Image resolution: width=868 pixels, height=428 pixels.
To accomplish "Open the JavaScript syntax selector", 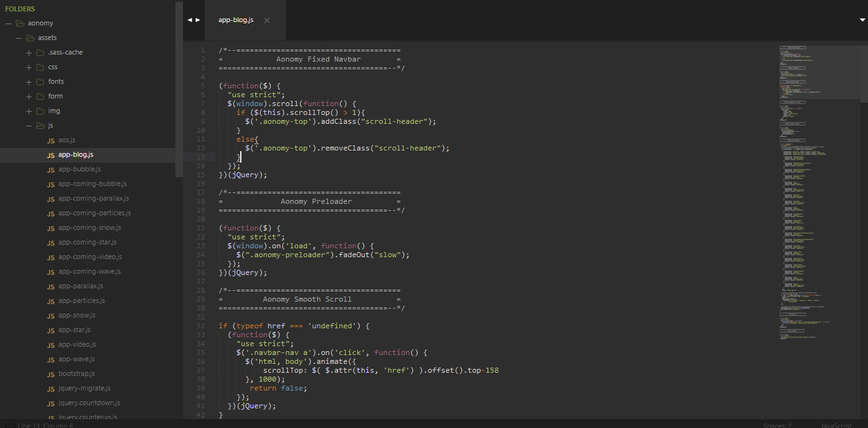I will [836, 425].
